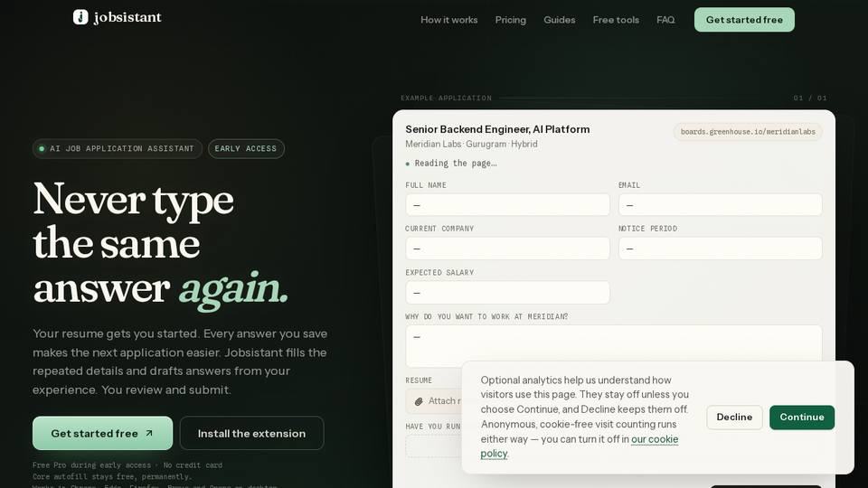
Task: Open Free tools from the navigation
Action: click(616, 20)
